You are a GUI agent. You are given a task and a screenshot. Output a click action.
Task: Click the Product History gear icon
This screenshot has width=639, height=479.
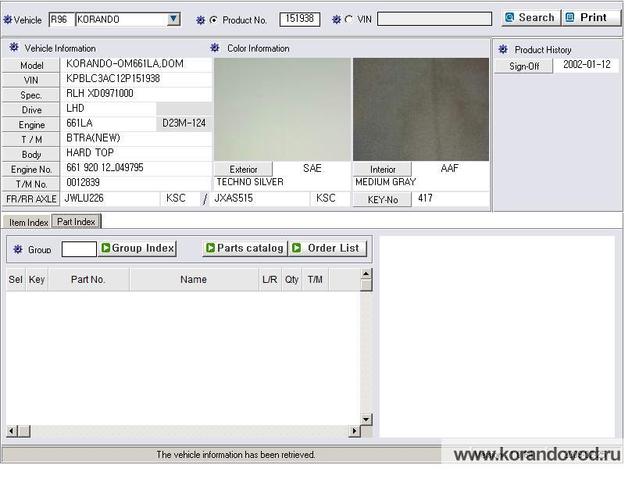coord(503,49)
